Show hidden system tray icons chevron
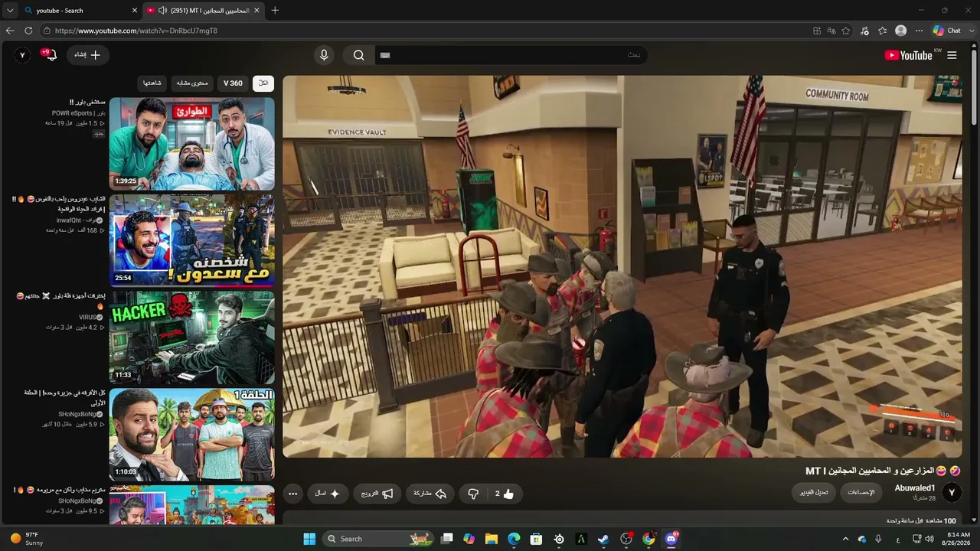 point(846,539)
